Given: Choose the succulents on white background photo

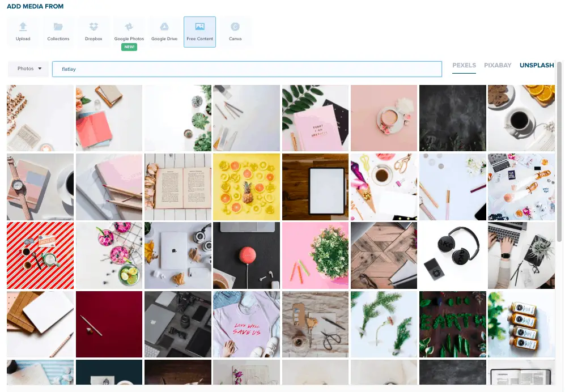Looking at the screenshot, I should [x=178, y=118].
